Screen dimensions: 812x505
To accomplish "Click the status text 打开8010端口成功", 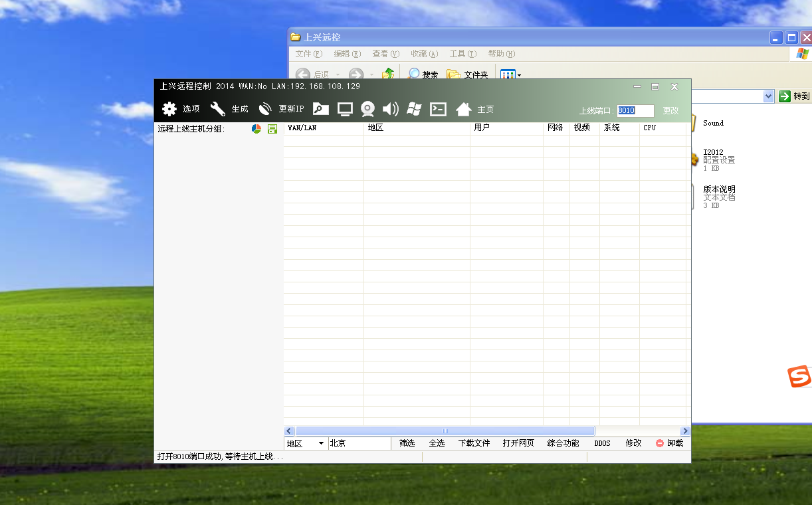I will (x=220, y=457).
